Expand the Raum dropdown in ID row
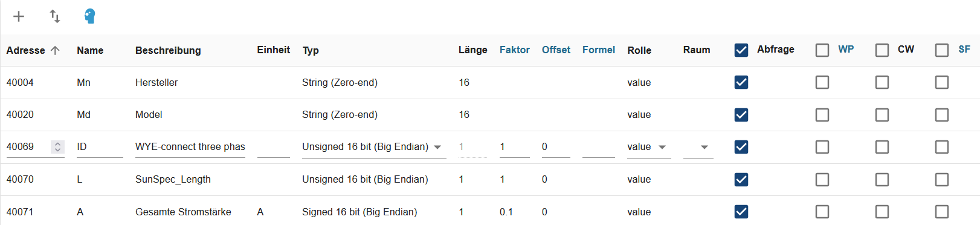The height and width of the screenshot is (225, 980). [x=698, y=147]
